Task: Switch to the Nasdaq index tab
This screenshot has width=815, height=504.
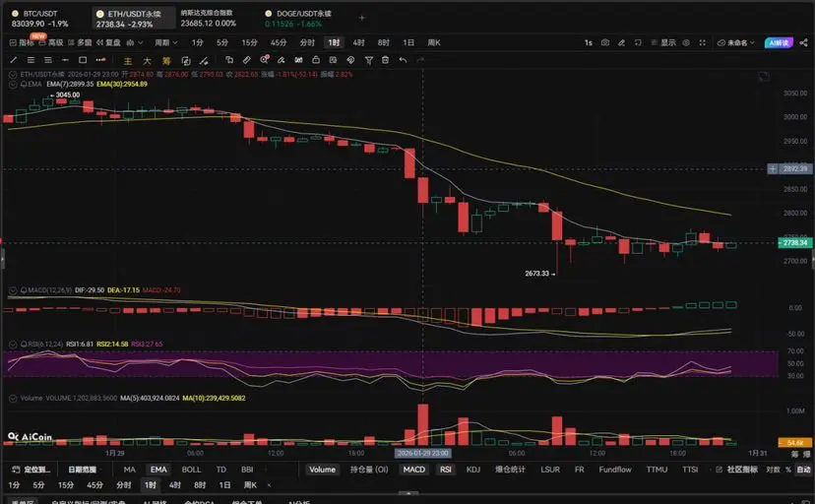Action: point(208,18)
